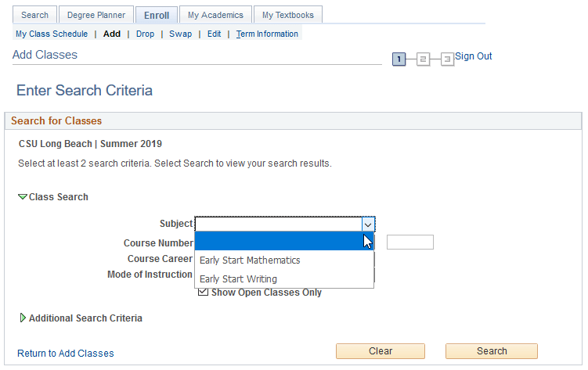
Task: Open the My Academics tab
Action: [215, 15]
